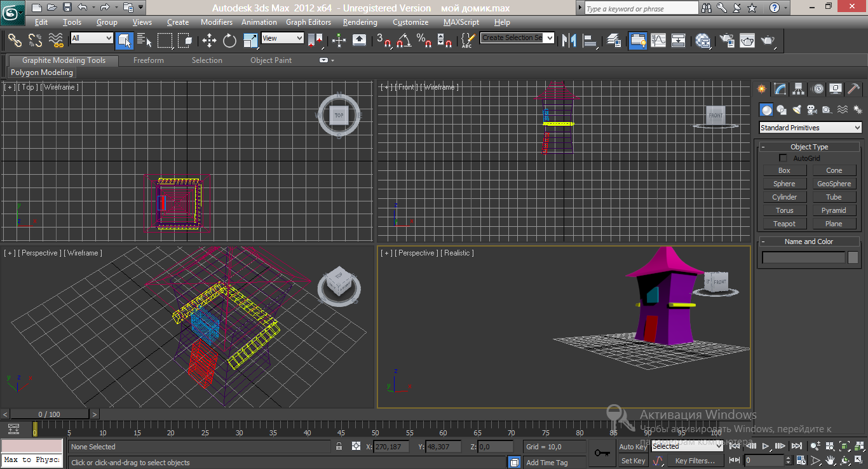Open the reference coordinate system 'View' dropdown
Viewport: 868px width, 469px height.
pos(282,38)
